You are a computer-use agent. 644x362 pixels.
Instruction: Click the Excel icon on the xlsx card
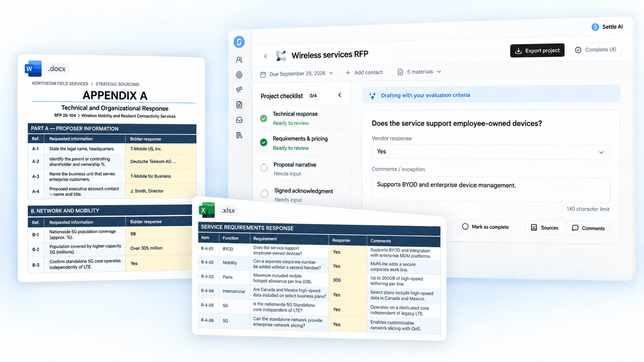pyautogui.click(x=207, y=210)
